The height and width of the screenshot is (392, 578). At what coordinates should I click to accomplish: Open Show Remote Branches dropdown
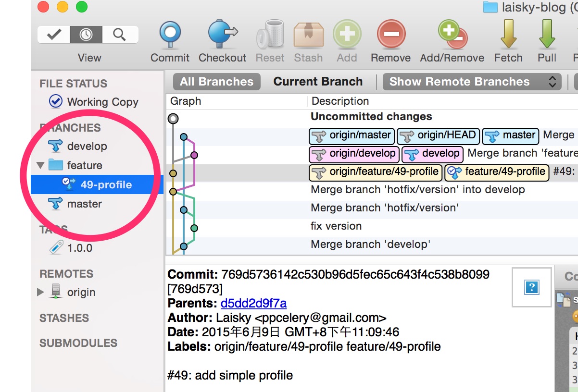(472, 82)
